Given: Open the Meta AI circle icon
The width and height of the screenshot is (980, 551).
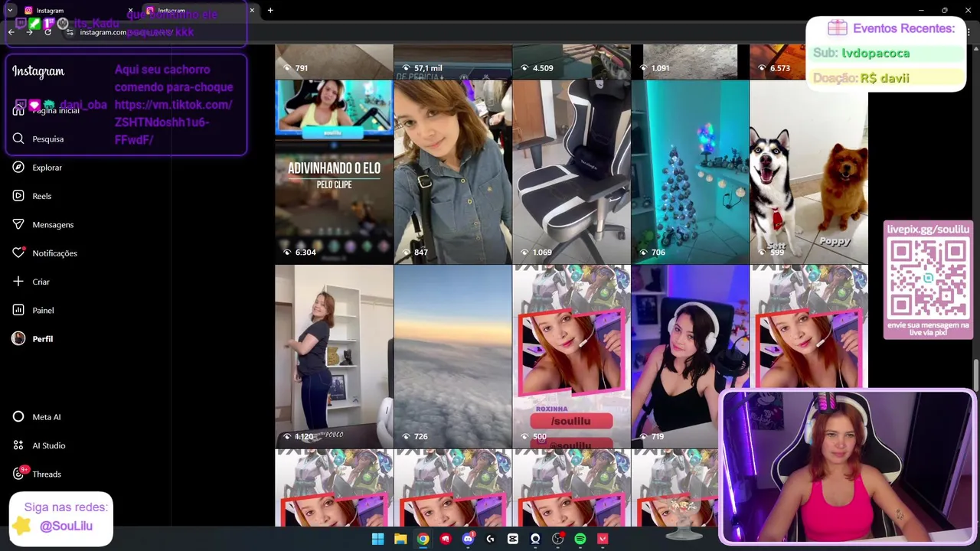Looking at the screenshot, I should (x=18, y=417).
